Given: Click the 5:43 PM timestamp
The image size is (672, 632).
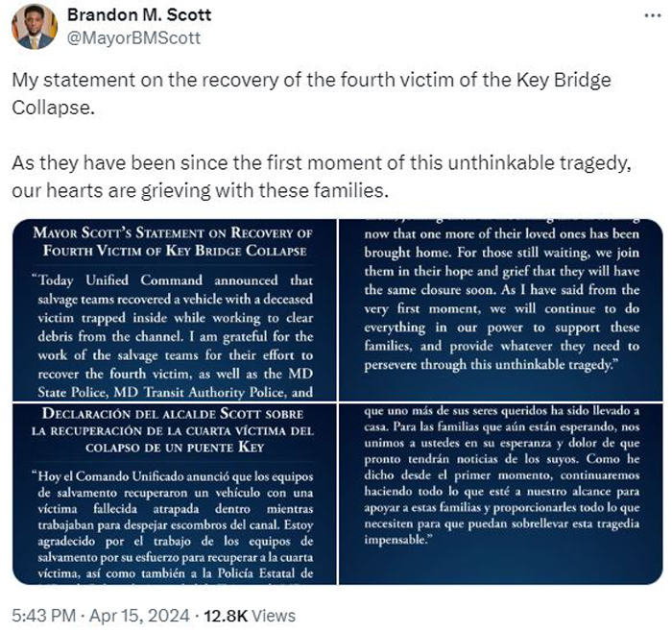Looking at the screenshot, I should click(x=44, y=616).
